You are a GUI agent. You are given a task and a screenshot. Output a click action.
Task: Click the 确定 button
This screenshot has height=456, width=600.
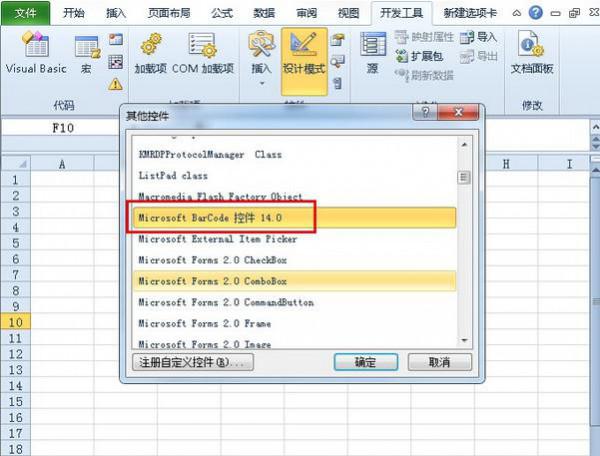364,362
